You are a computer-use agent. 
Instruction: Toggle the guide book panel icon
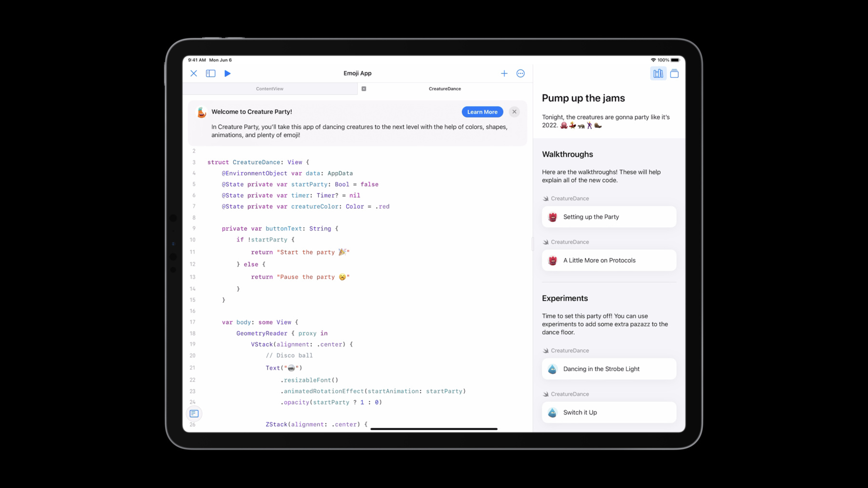658,73
